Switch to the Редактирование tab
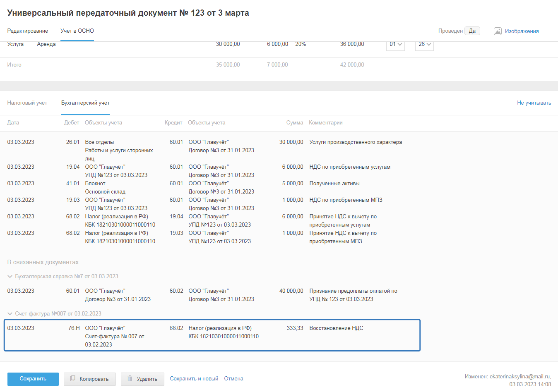Image resolution: width=558 pixels, height=392 pixels. 28,31
